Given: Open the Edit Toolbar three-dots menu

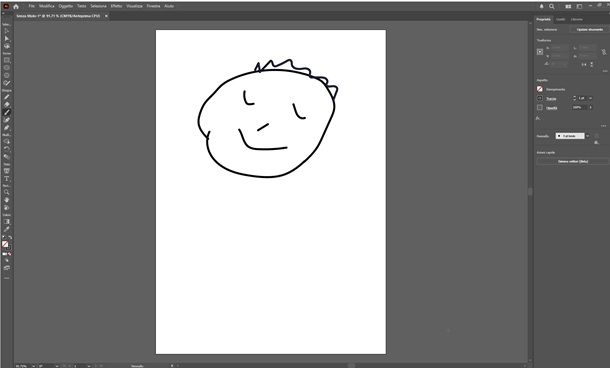Looking at the screenshot, I should click(7, 278).
